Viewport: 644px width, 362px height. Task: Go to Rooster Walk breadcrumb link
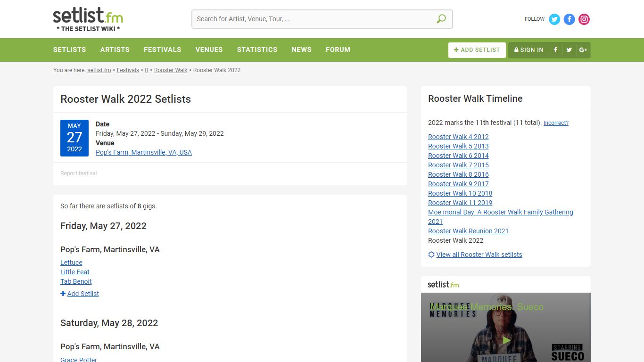[171, 70]
